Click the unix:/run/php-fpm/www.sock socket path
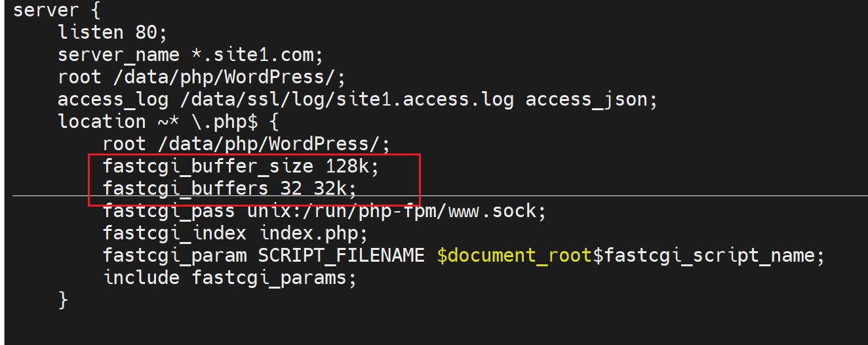The width and height of the screenshot is (868, 345). click(x=395, y=212)
